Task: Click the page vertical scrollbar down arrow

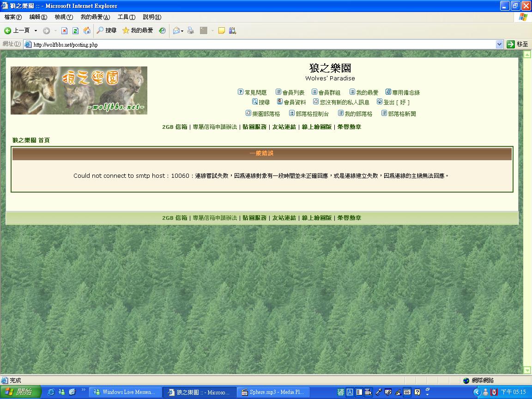Action: click(527, 370)
